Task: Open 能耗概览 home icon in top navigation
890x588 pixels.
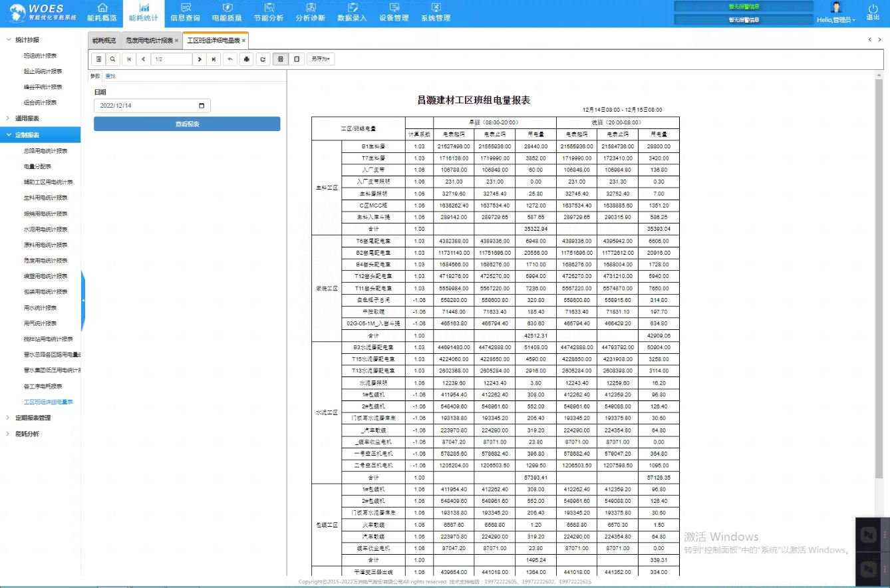Action: tap(102, 13)
